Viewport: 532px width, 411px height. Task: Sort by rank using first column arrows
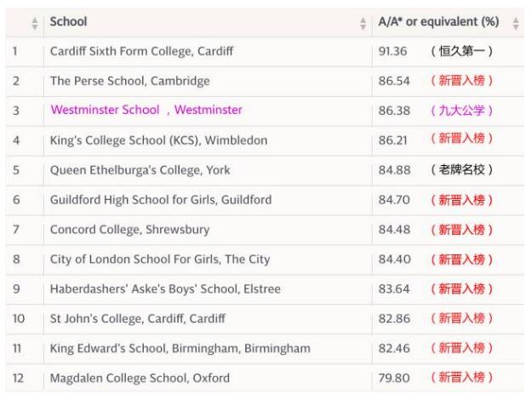pyautogui.click(x=35, y=23)
